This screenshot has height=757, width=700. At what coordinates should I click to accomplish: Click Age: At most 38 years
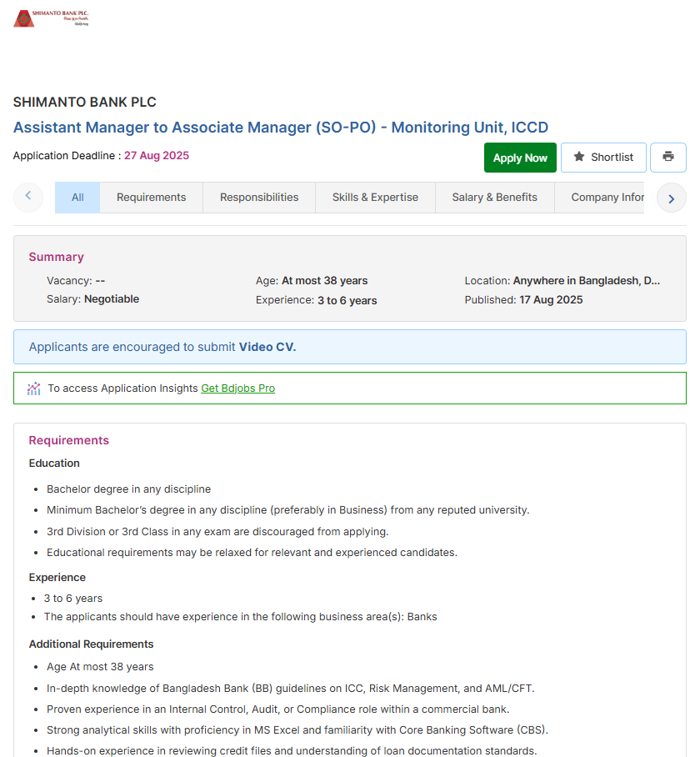312,281
